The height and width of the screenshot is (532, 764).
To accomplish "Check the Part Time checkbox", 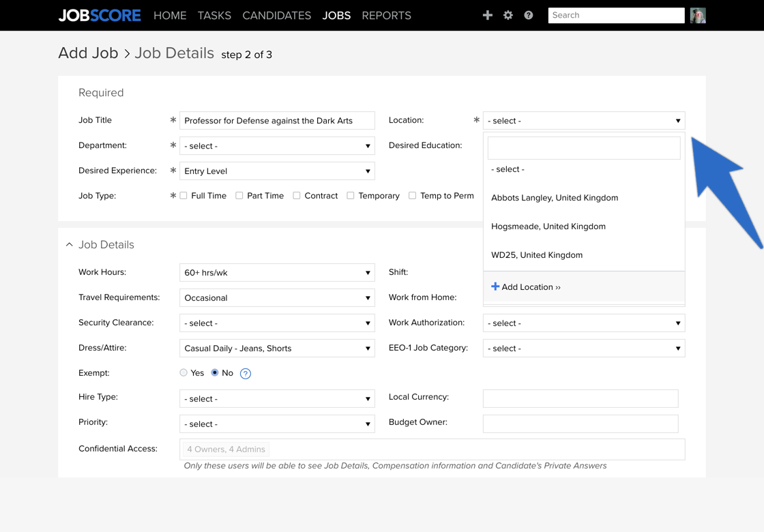I will click(239, 195).
